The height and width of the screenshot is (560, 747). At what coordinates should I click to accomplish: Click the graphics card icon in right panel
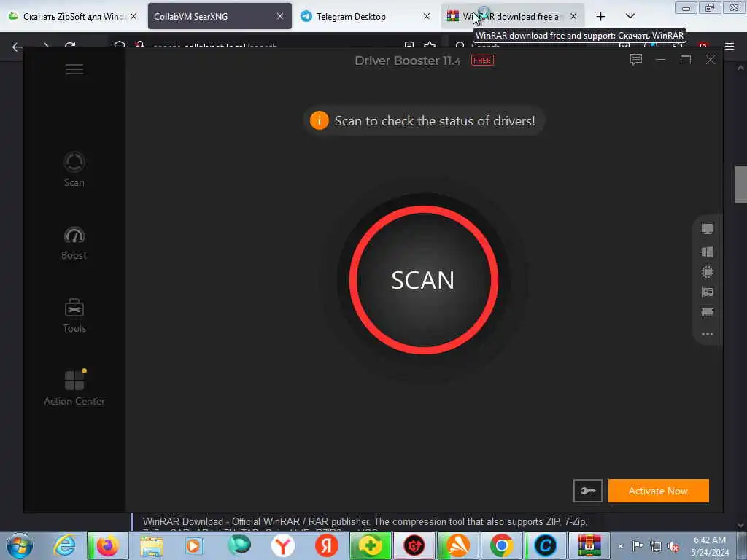708,292
